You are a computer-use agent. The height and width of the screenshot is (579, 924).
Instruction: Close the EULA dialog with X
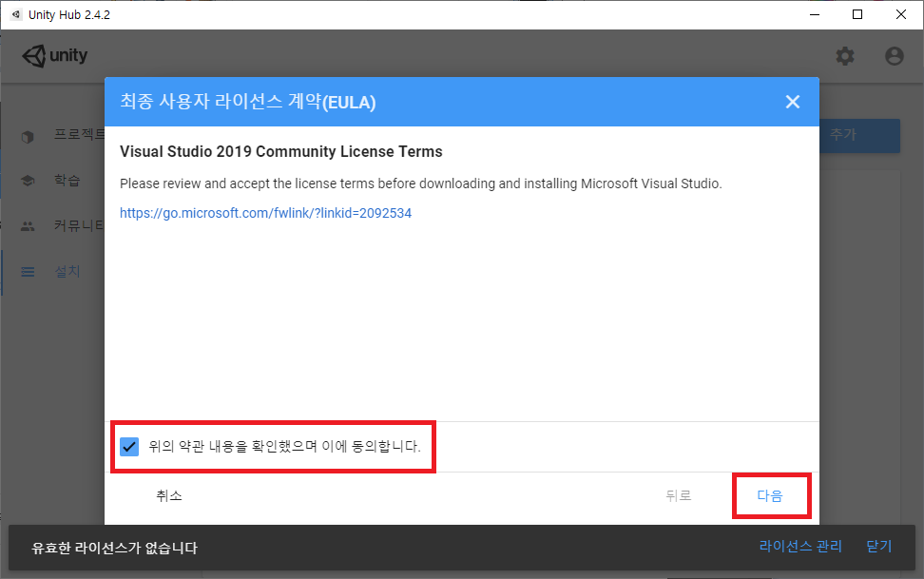tap(793, 102)
